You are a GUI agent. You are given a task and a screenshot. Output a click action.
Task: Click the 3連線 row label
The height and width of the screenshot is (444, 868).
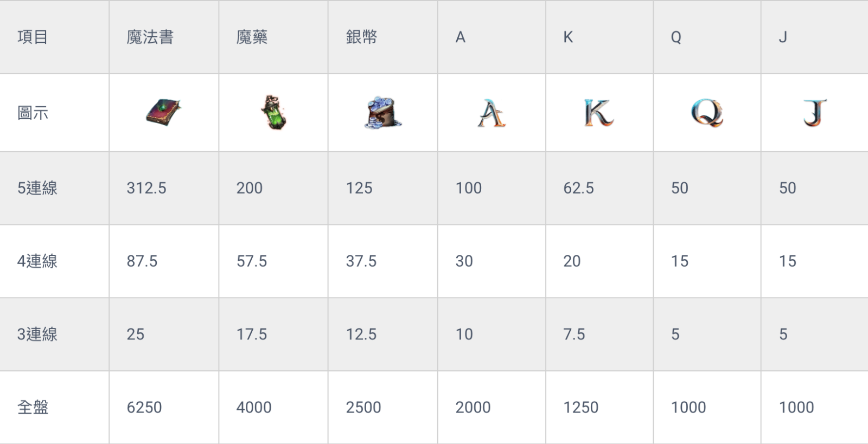(37, 334)
